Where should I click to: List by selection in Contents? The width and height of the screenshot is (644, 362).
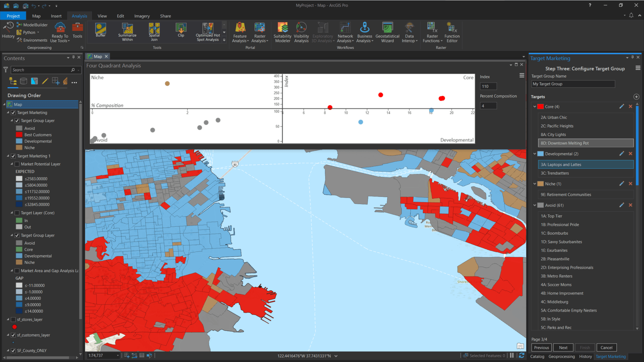pos(34,81)
